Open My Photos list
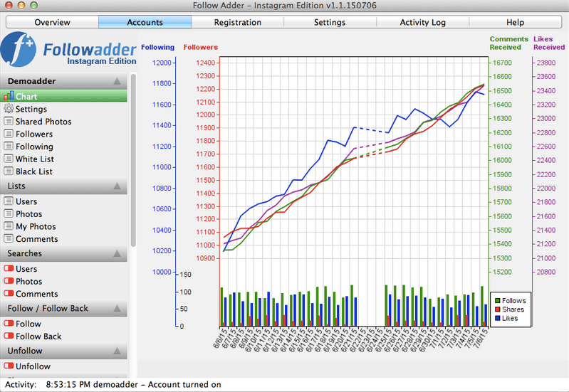This screenshot has height=392, width=569. [x=63, y=226]
